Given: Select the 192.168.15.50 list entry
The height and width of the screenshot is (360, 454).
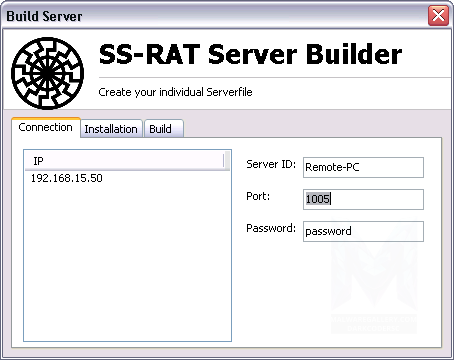Looking at the screenshot, I should click(67, 178).
